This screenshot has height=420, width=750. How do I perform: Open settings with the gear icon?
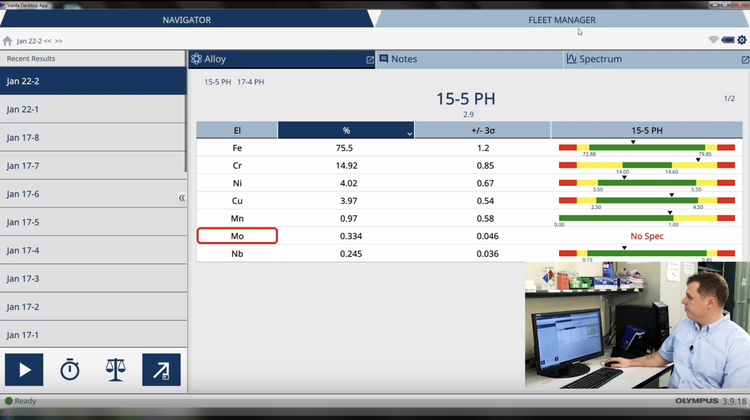[x=741, y=40]
